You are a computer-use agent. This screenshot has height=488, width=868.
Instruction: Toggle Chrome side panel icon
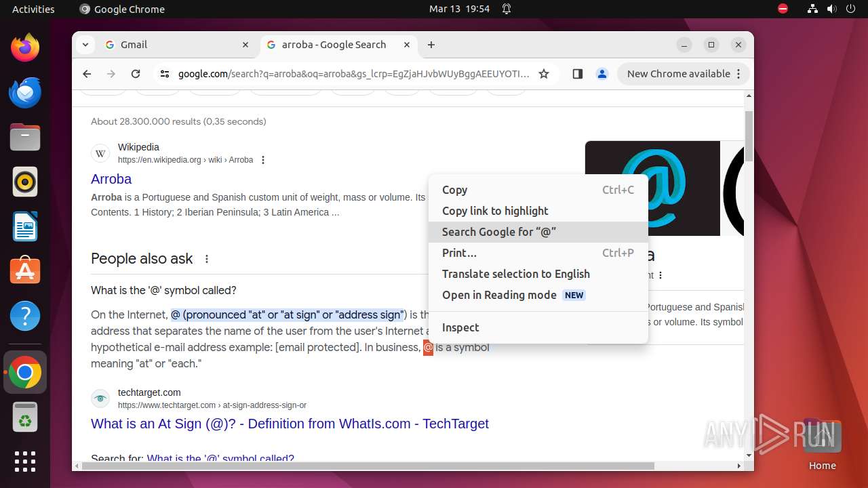(x=577, y=74)
